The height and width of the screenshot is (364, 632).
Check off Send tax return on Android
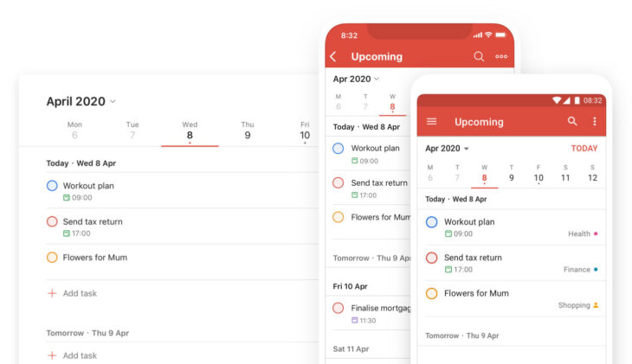tap(431, 258)
